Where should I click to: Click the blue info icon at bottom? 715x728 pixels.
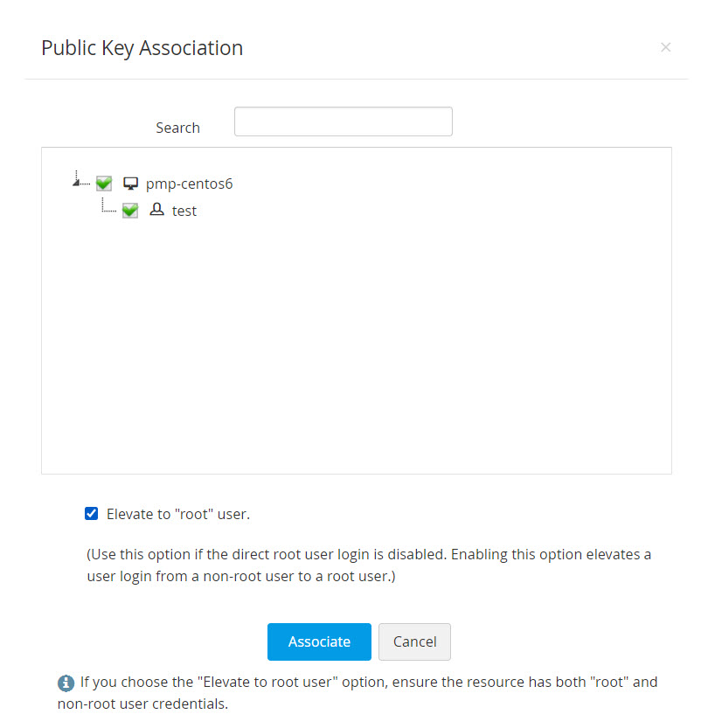(x=66, y=683)
